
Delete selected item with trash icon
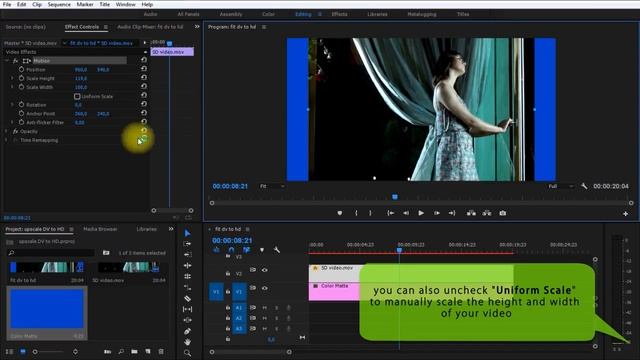pos(161,351)
